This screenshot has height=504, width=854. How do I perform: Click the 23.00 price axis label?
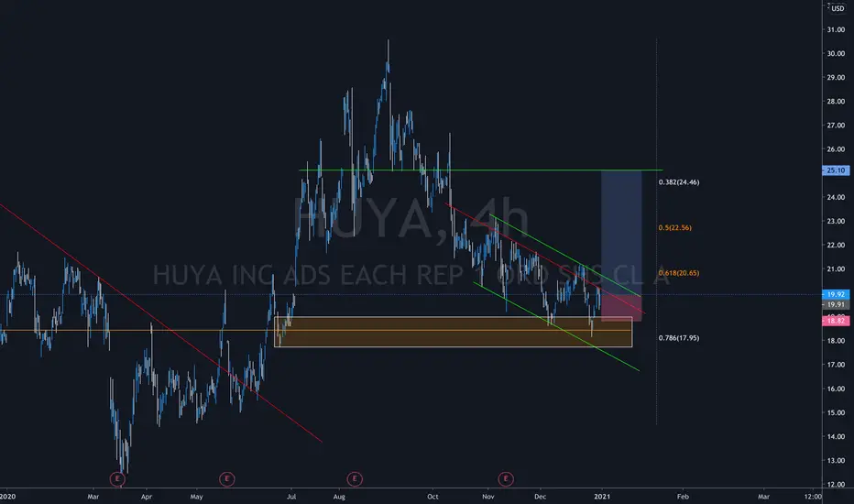coord(836,221)
